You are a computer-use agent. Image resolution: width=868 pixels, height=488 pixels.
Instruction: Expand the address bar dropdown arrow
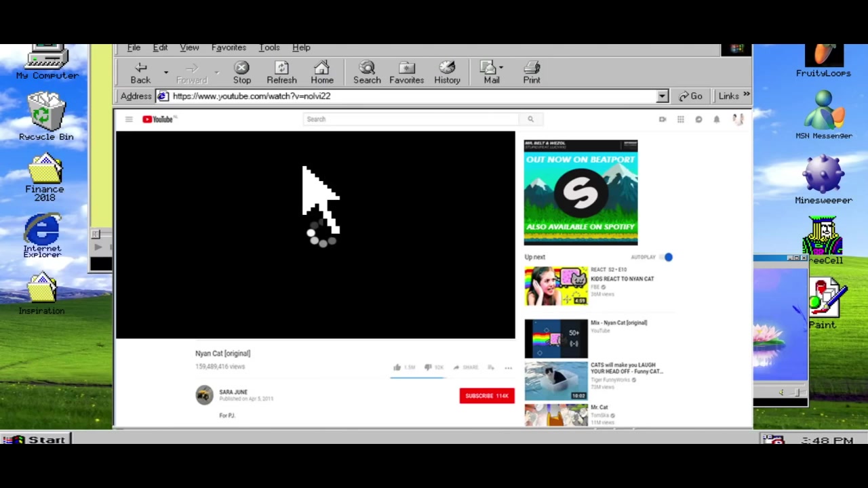(662, 96)
